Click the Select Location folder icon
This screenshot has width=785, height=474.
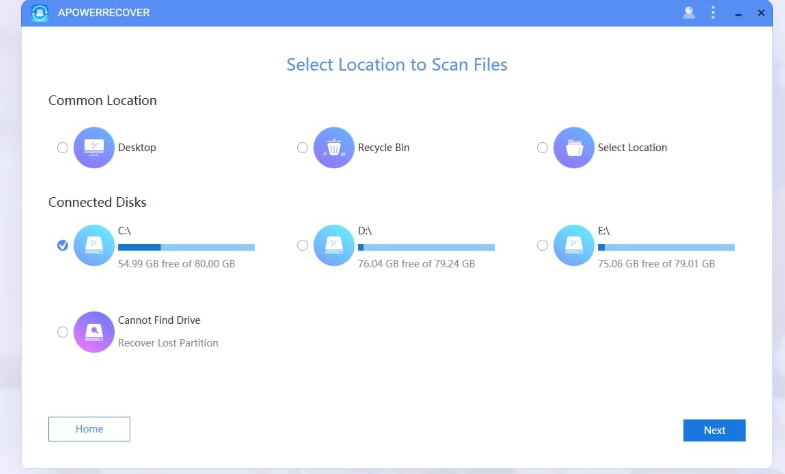click(x=574, y=147)
